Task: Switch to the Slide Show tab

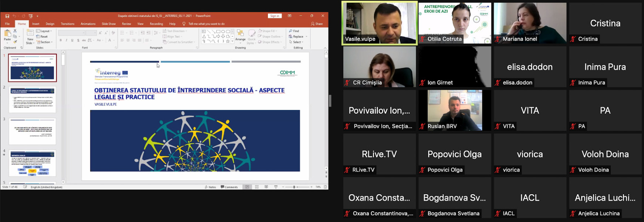Action: click(109, 24)
